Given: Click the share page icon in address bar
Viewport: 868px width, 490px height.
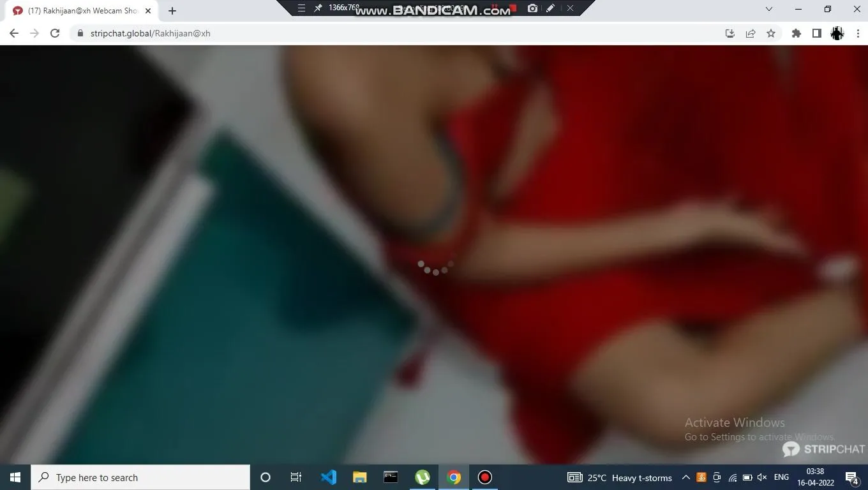Looking at the screenshot, I should [x=751, y=33].
